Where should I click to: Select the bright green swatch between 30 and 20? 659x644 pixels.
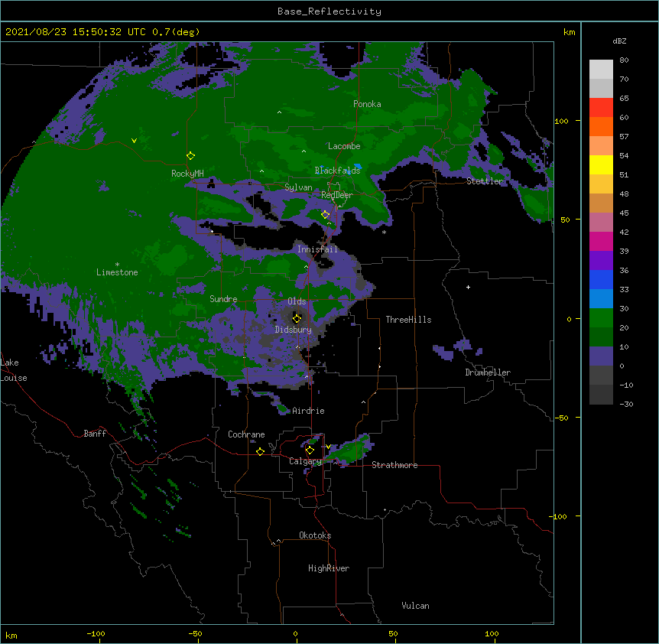601,318
